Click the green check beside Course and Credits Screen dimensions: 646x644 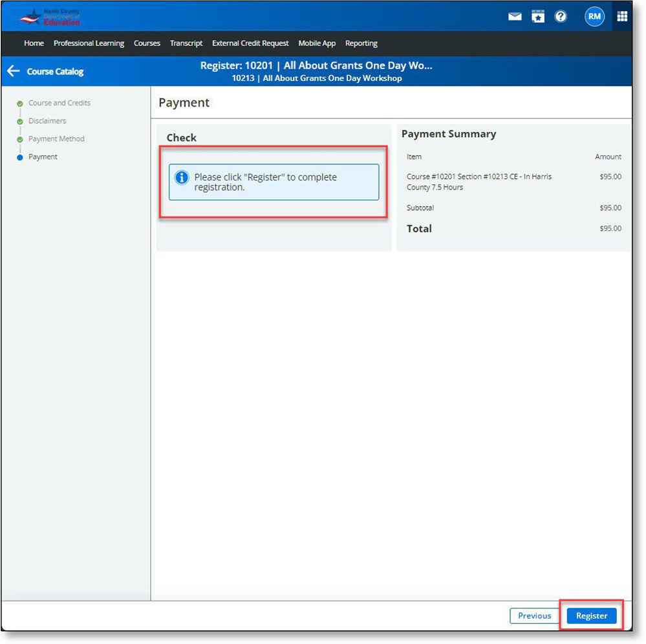pyautogui.click(x=21, y=103)
